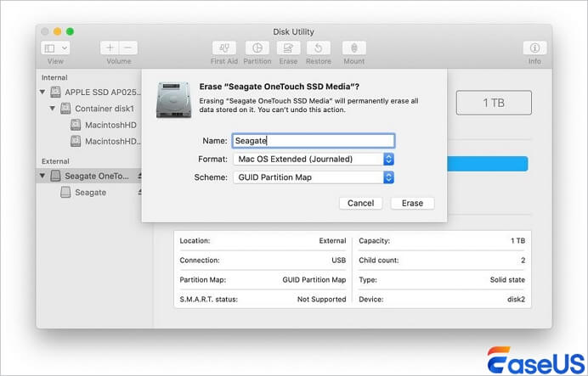Image resolution: width=588 pixels, height=376 pixels.
Task: Open the Format dropdown
Action: click(x=314, y=160)
